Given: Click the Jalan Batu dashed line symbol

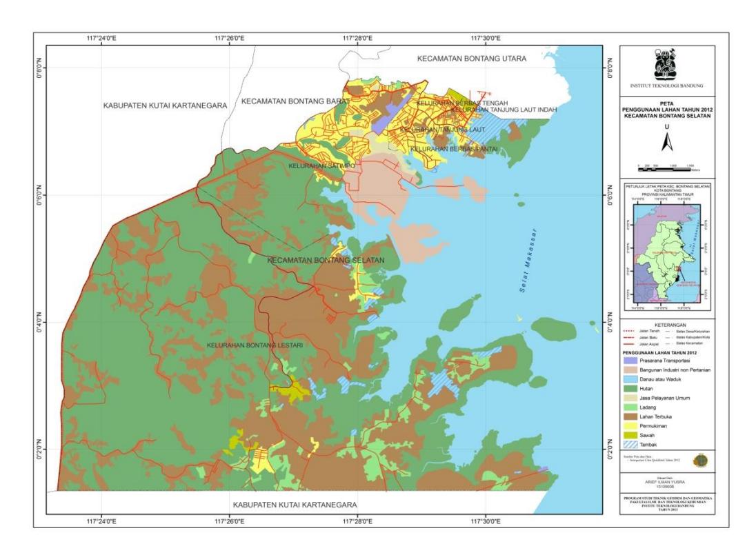Looking at the screenshot, I should (x=629, y=338).
